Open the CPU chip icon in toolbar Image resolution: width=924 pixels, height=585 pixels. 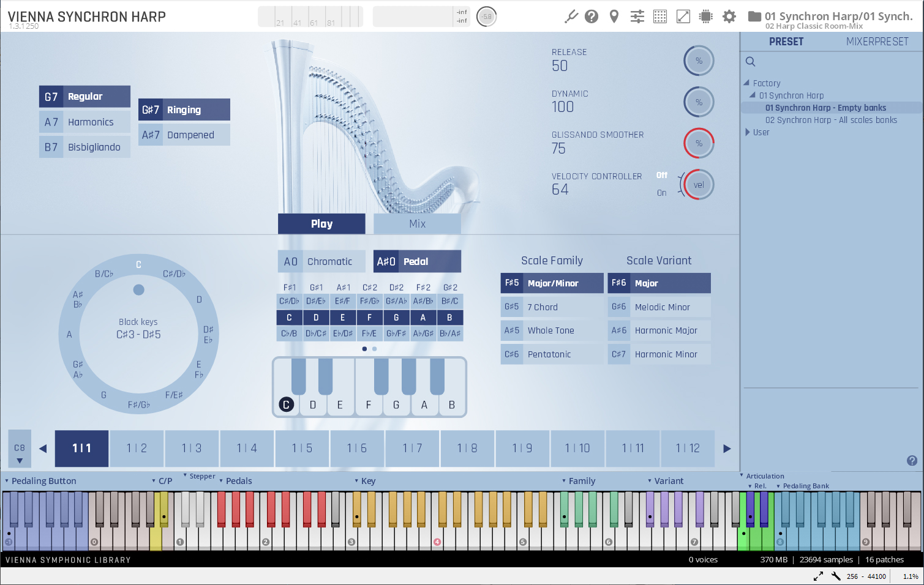point(706,17)
